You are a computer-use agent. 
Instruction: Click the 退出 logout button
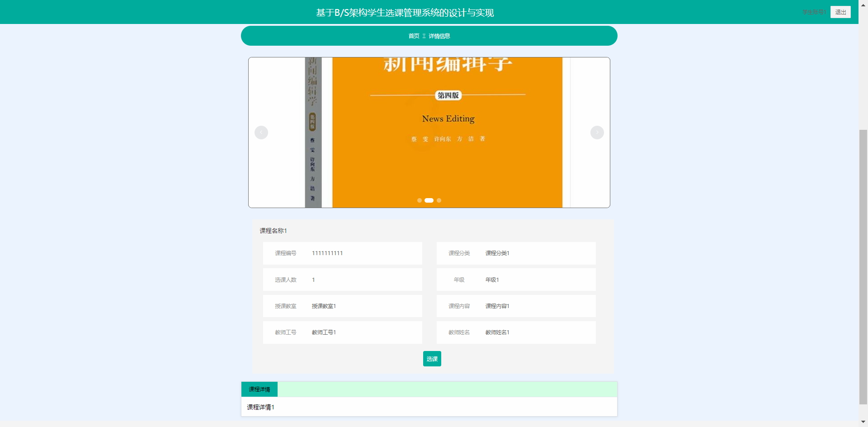(x=840, y=12)
